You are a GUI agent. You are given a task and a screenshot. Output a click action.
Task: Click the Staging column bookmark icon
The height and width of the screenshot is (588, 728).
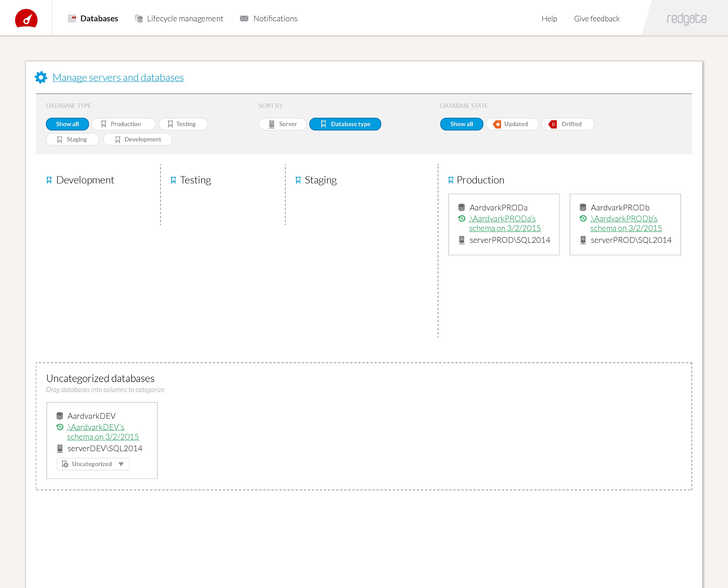click(298, 180)
